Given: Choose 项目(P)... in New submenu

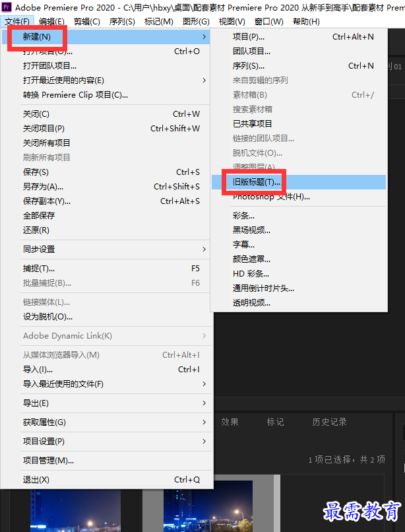Looking at the screenshot, I should 299,37.
